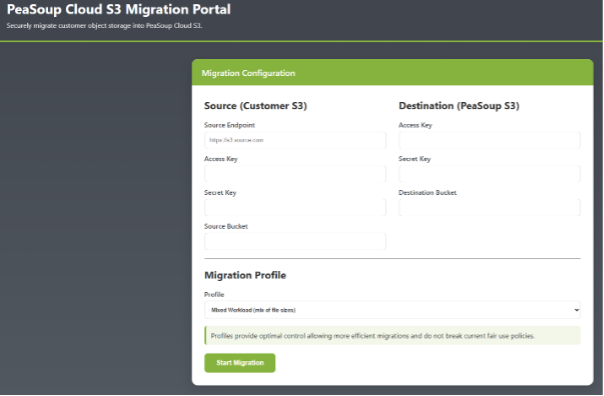The height and width of the screenshot is (396, 604).
Task: Click the Destination (PeaSoup S3) heading
Action: pos(459,106)
